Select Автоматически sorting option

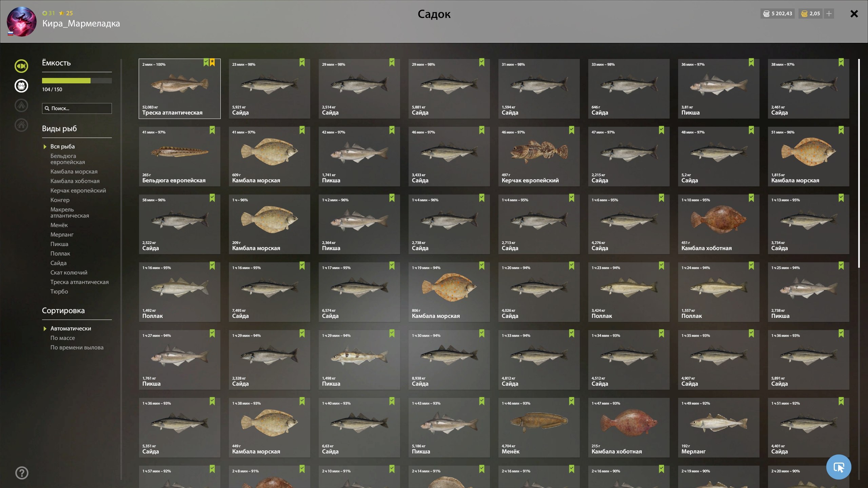71,328
